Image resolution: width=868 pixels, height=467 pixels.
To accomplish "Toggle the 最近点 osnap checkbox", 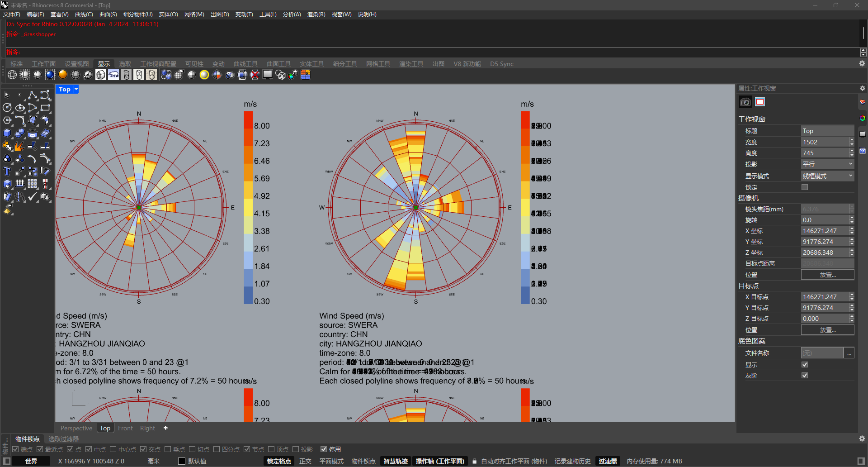I will 40,449.
